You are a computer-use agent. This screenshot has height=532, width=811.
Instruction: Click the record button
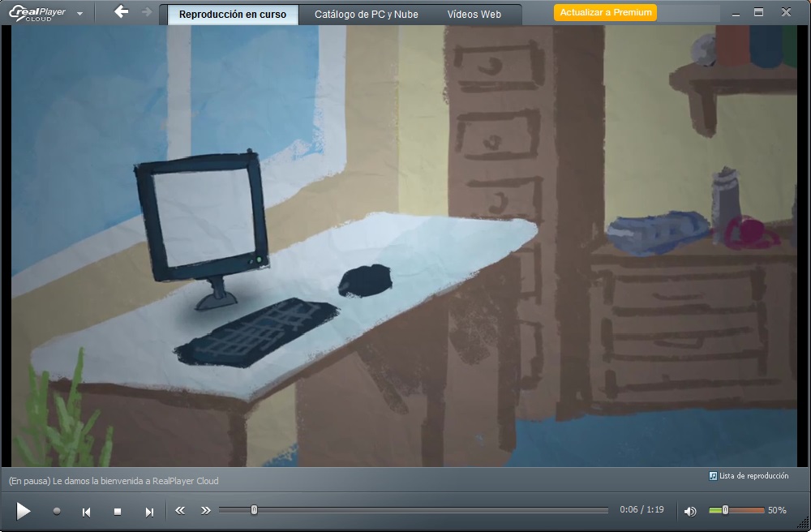click(x=57, y=511)
